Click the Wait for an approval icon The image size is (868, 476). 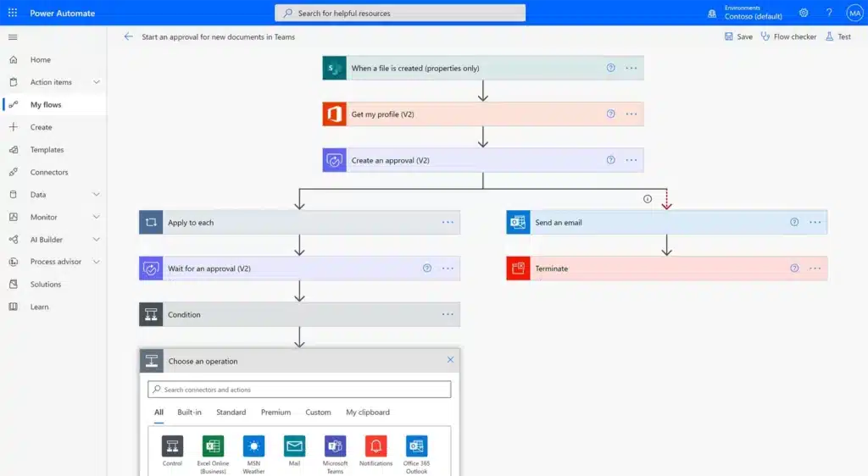pos(151,268)
